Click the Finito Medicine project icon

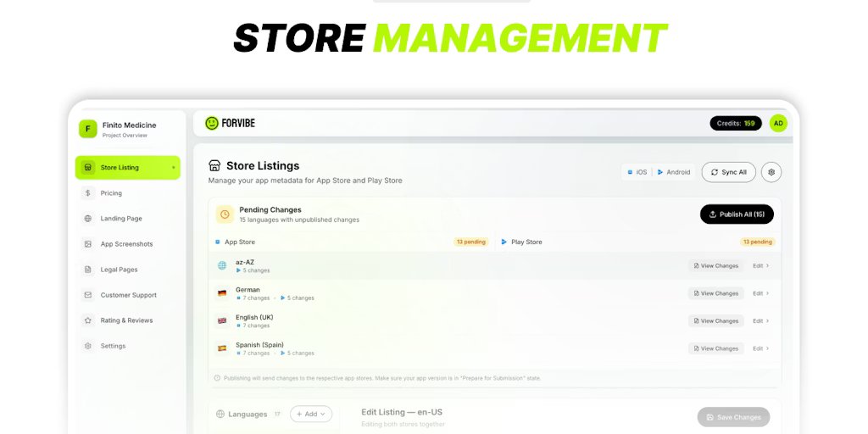tap(87, 129)
